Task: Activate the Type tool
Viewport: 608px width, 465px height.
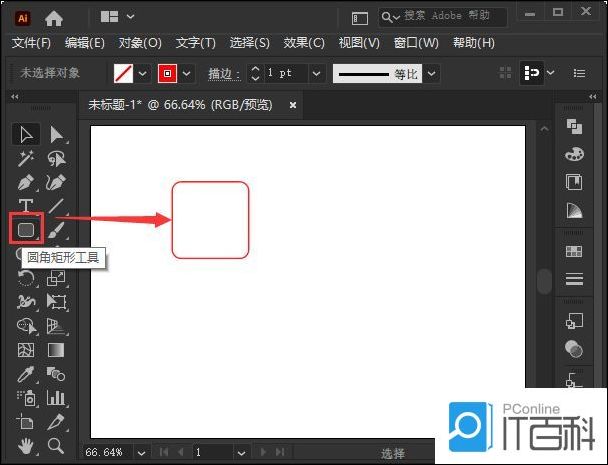Action: click(x=26, y=206)
